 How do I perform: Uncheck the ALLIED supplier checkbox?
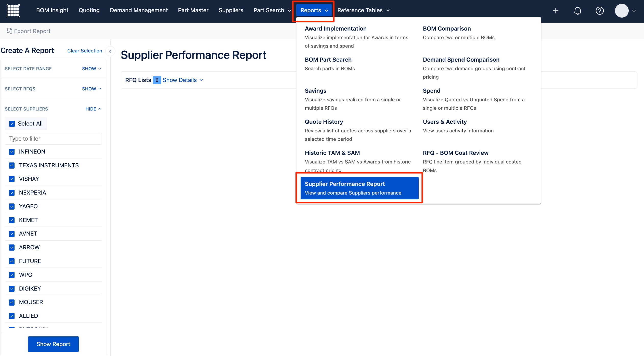(12, 316)
